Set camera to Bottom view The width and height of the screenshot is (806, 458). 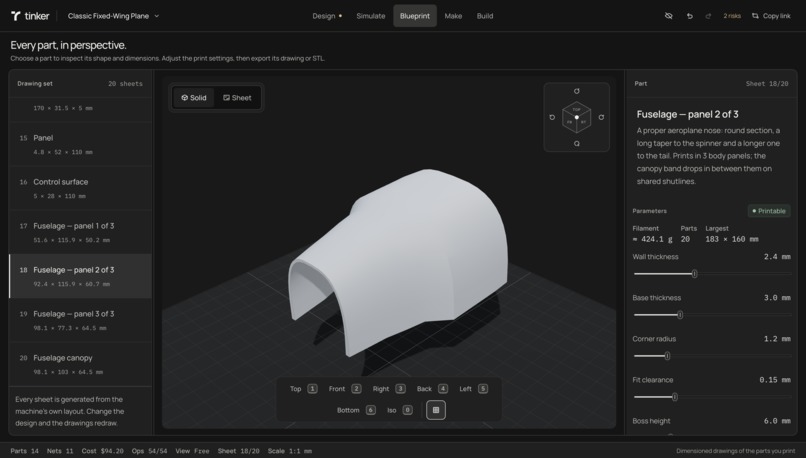coord(356,410)
